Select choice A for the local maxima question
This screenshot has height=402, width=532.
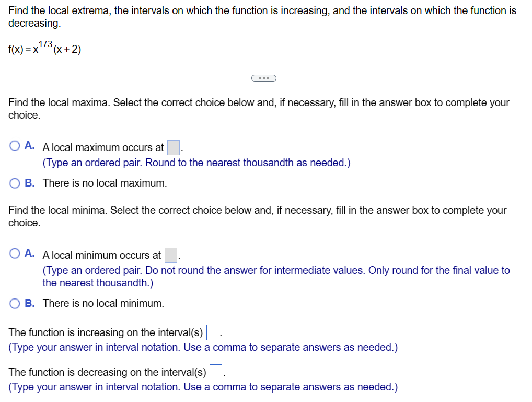coord(14,147)
